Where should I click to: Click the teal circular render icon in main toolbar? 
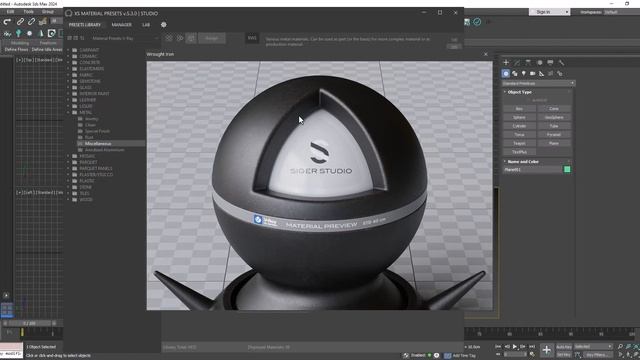click(477, 22)
